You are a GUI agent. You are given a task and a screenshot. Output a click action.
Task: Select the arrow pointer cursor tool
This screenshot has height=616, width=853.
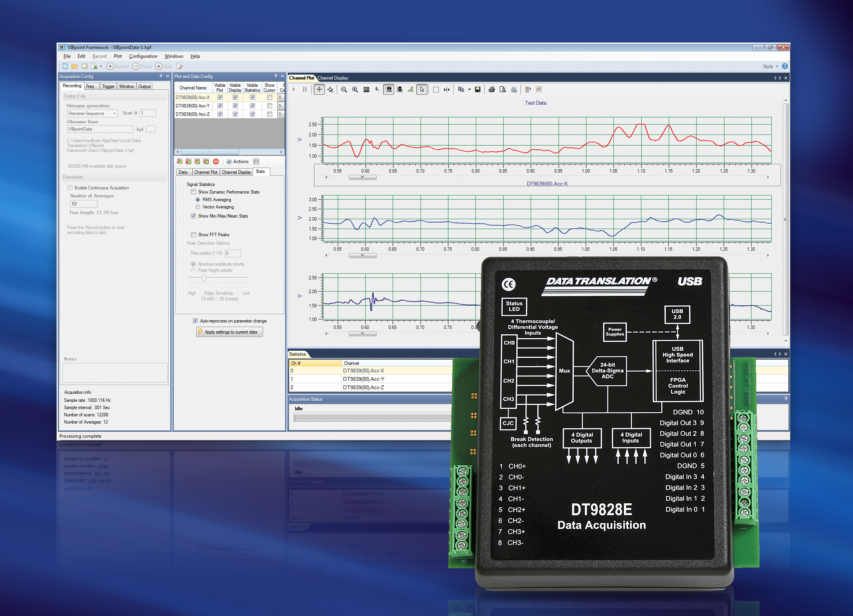coord(422,89)
